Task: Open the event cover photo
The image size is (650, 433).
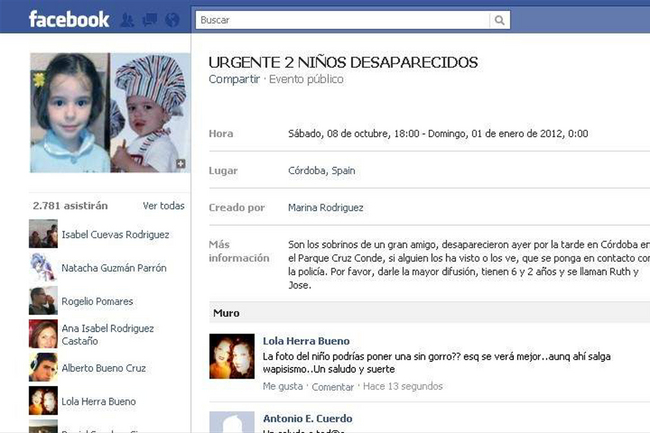Action: (108, 112)
